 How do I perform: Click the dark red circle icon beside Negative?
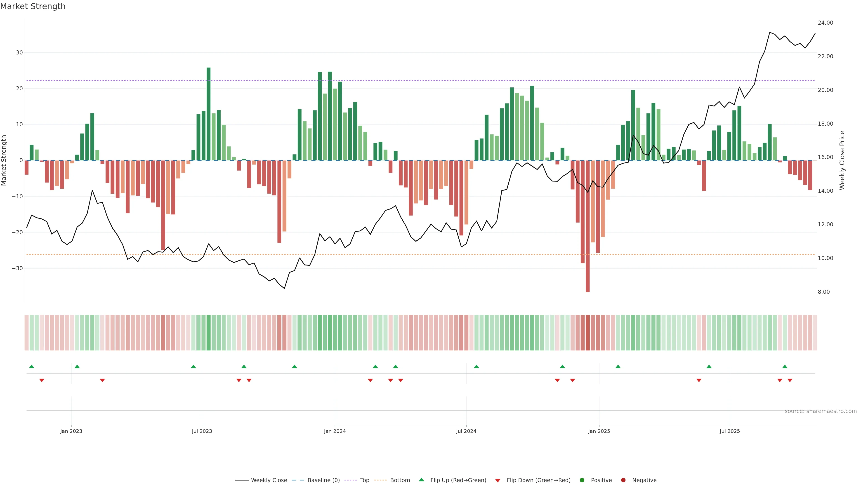(623, 480)
